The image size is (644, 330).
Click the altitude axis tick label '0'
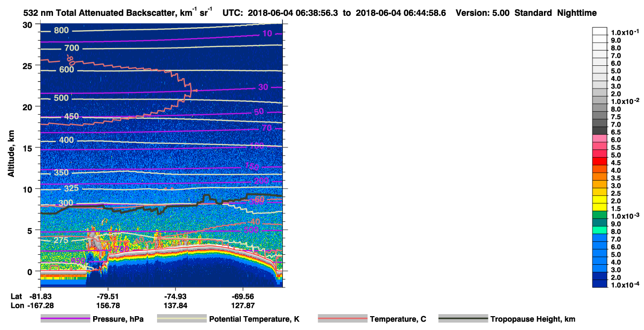[x=31, y=272]
